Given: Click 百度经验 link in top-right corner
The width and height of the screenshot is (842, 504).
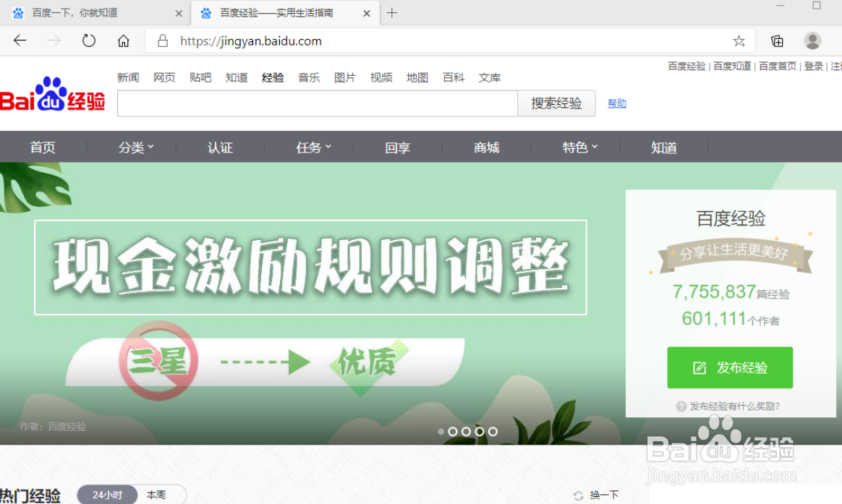Looking at the screenshot, I should coord(686,66).
